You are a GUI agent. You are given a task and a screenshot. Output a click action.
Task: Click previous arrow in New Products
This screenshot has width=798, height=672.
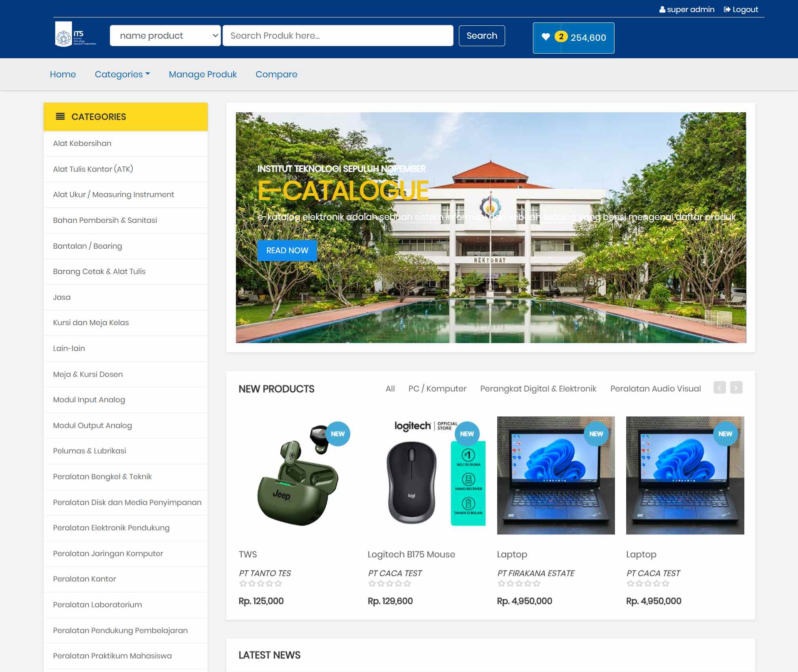(x=719, y=388)
